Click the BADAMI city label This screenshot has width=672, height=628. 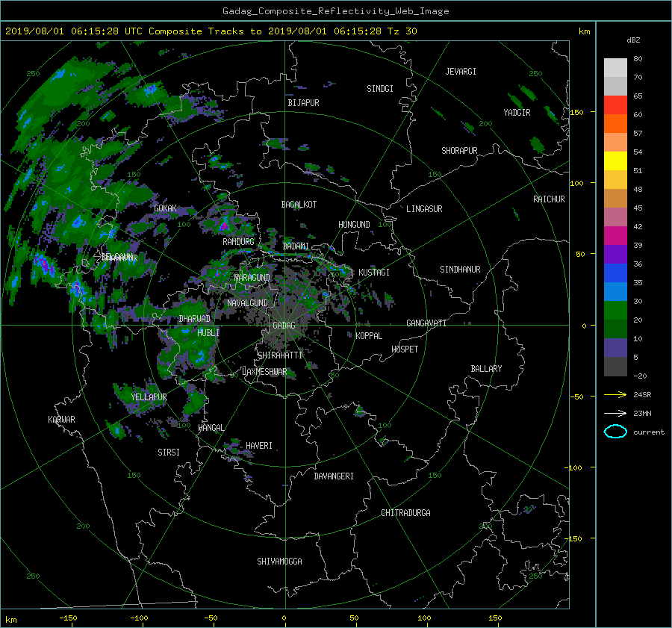click(296, 246)
